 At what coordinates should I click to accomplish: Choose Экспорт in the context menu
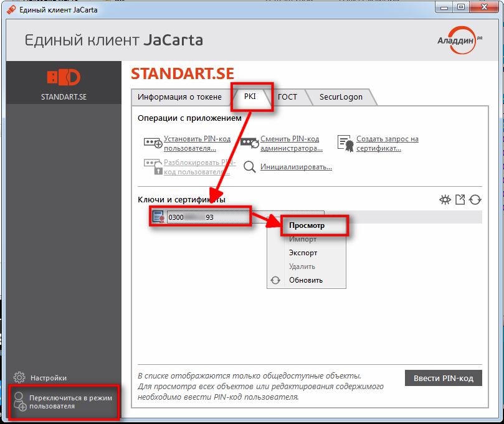click(303, 253)
